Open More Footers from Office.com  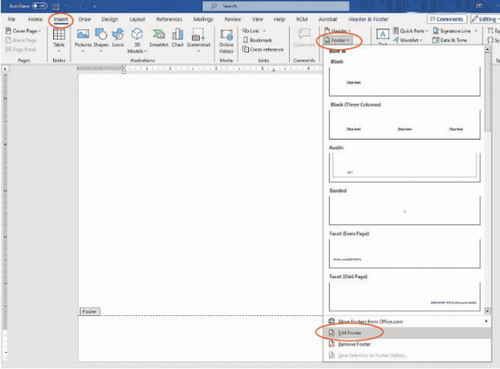coord(407,321)
